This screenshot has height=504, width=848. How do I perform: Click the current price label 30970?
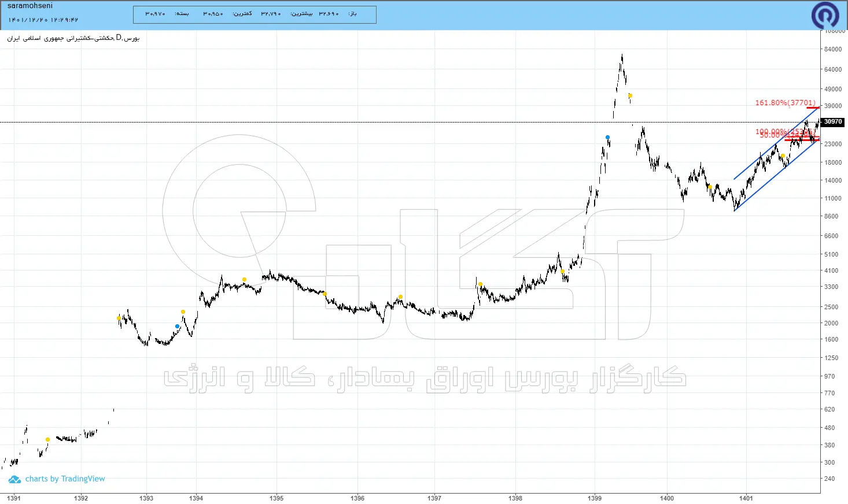point(833,122)
